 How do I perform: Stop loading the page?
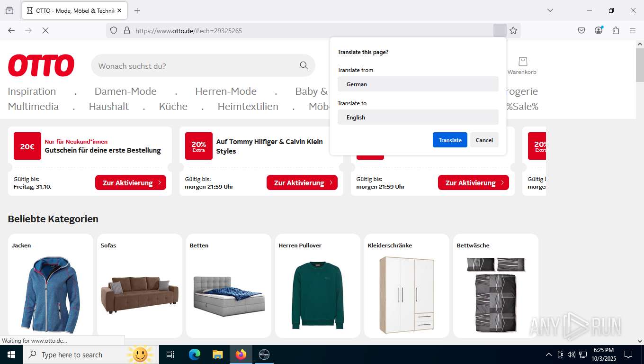(45, 30)
